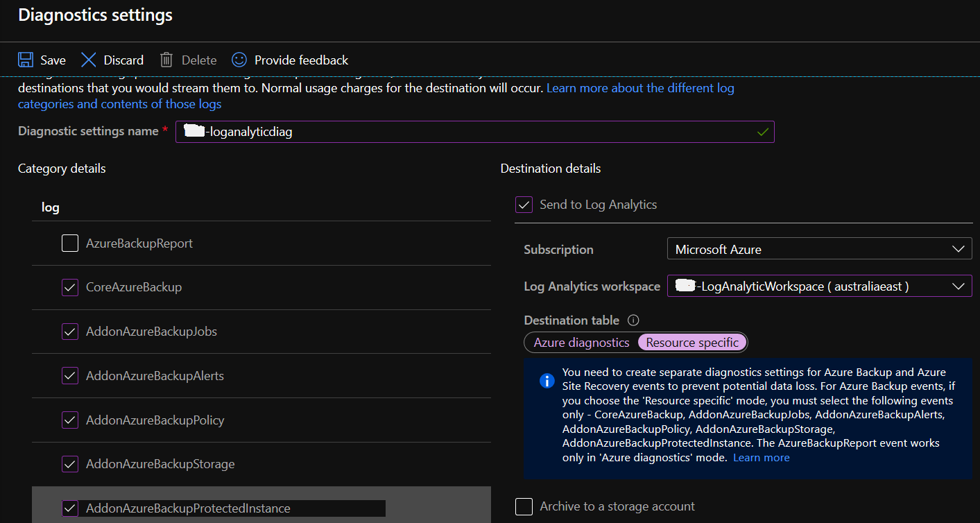Click the Delete trash icon
The image size is (980, 523).
pos(166,60)
